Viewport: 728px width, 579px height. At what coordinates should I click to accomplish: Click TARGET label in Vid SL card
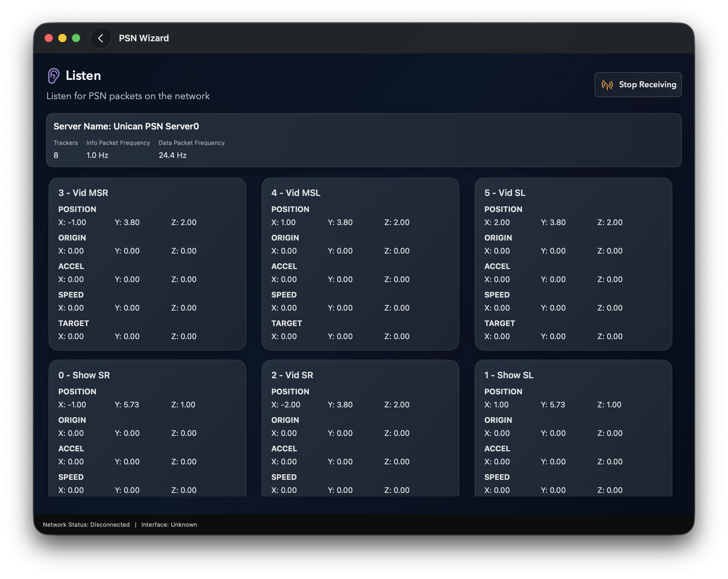[500, 323]
